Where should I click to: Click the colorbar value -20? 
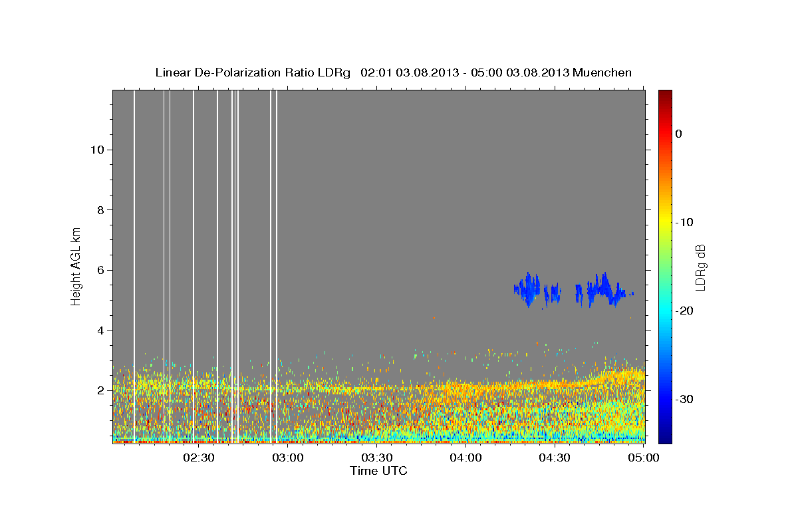coord(684,311)
